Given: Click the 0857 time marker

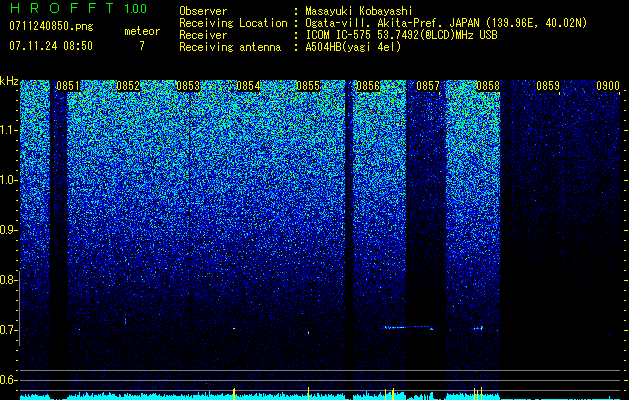Looking at the screenshot, I should click(428, 86).
